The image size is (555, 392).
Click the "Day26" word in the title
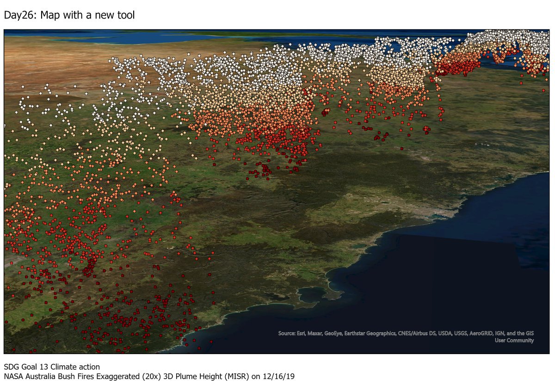[x=19, y=15]
